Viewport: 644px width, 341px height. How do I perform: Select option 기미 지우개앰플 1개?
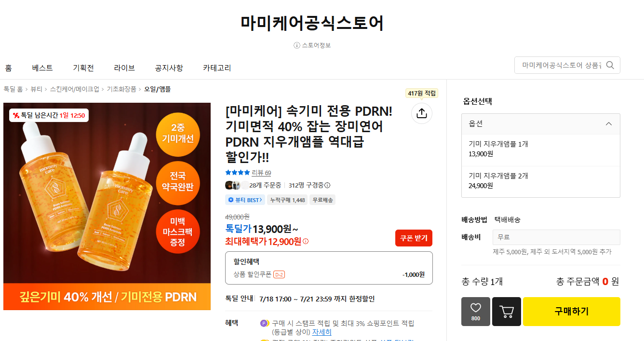click(541, 149)
